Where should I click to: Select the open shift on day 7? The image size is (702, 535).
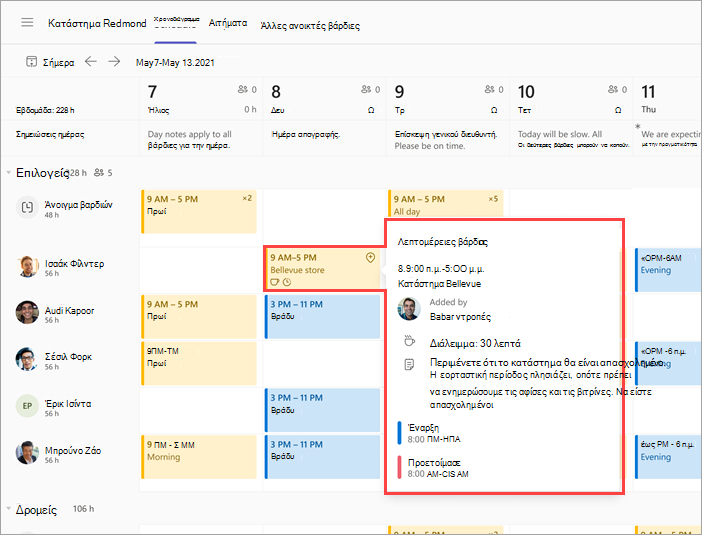[199, 212]
